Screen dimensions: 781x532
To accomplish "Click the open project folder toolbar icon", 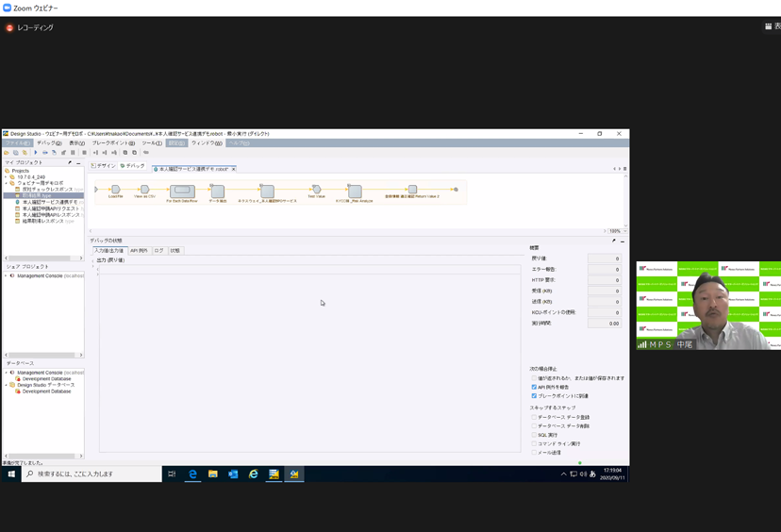I will click(7, 152).
